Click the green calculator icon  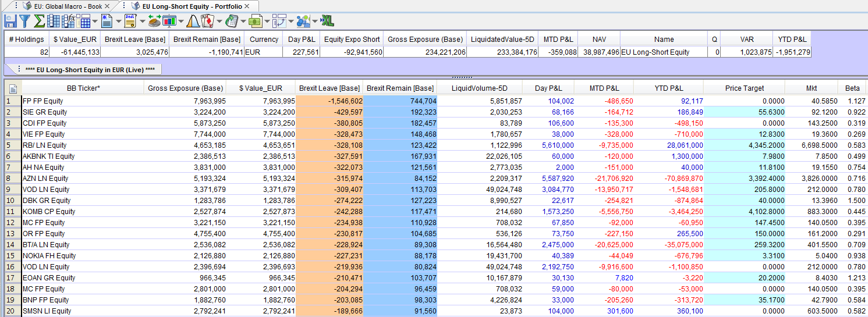[x=232, y=22]
